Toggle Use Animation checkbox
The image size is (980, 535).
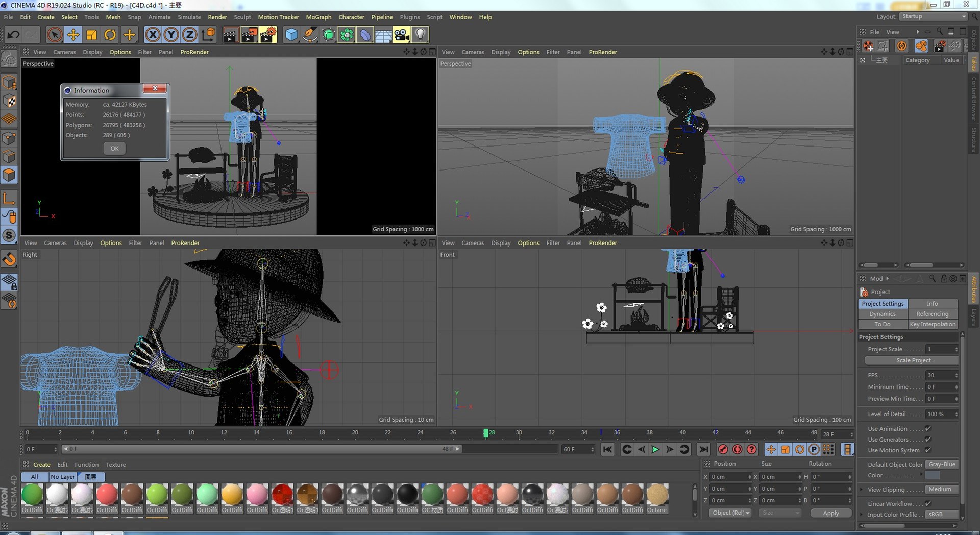click(x=928, y=429)
